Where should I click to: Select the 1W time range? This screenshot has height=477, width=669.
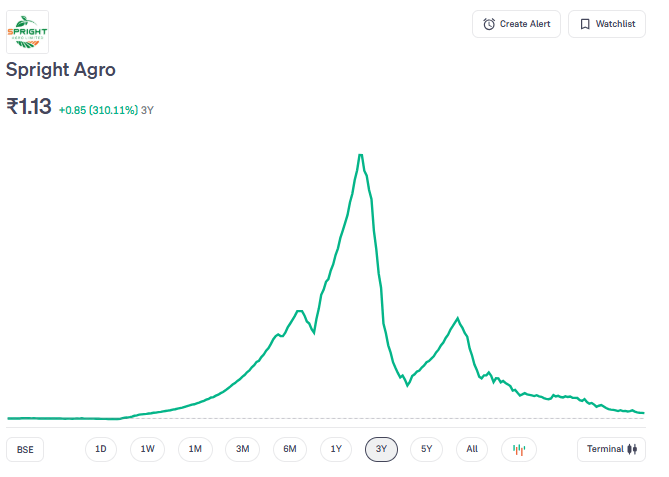point(148,449)
